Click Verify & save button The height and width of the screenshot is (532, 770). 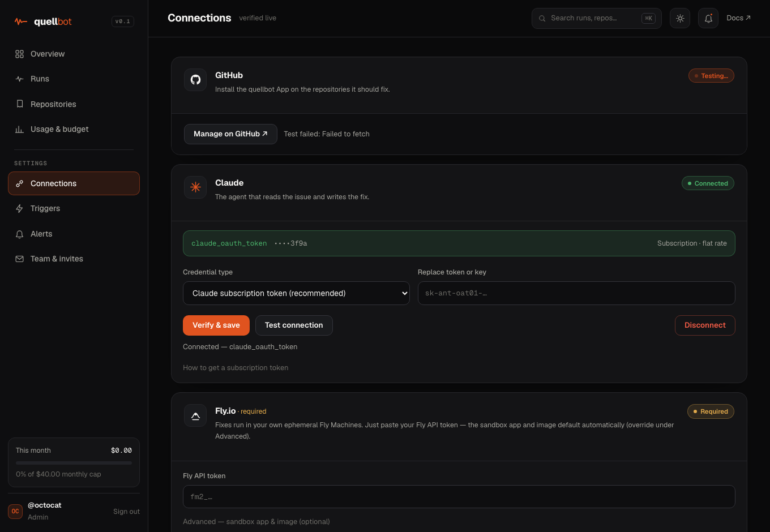[x=216, y=325]
